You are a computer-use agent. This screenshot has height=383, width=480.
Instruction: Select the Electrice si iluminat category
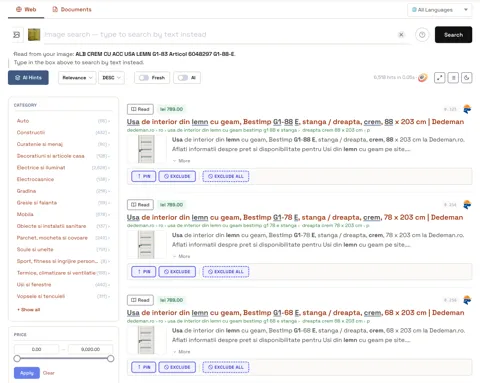click(41, 168)
